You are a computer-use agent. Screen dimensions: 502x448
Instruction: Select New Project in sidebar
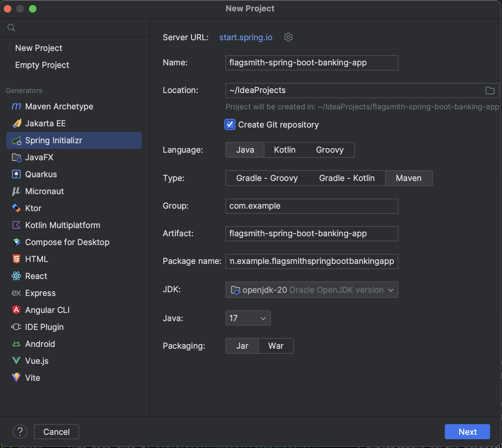(x=39, y=48)
